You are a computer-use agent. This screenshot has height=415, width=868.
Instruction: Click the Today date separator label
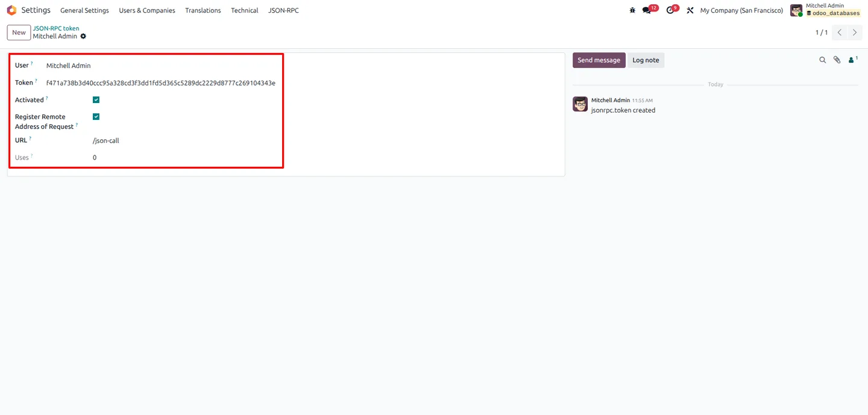click(715, 84)
